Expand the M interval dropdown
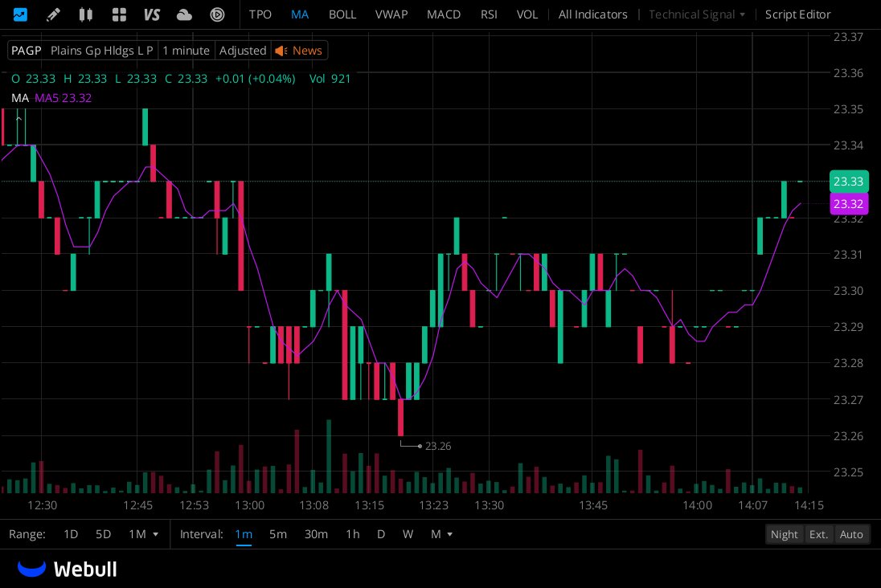Screen dimensions: 881x588 click(441, 534)
